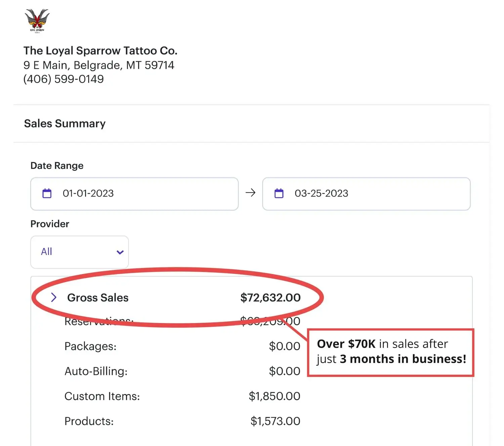This screenshot has height=446, width=504.
Task: Click the 01-01-2023 start date field
Action: point(134,194)
